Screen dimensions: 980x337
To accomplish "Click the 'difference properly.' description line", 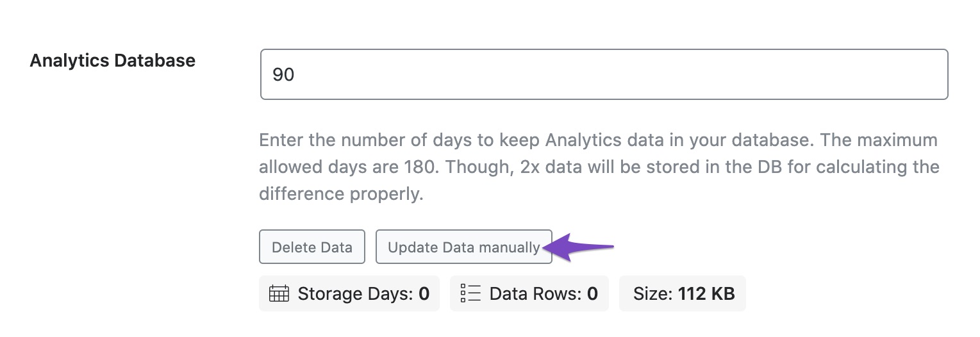I will pyautogui.click(x=341, y=195).
